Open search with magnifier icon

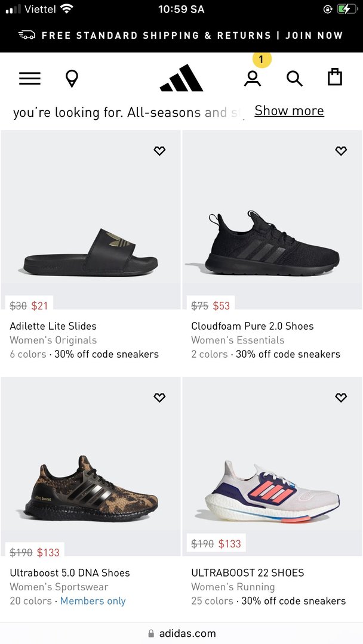[294, 79]
